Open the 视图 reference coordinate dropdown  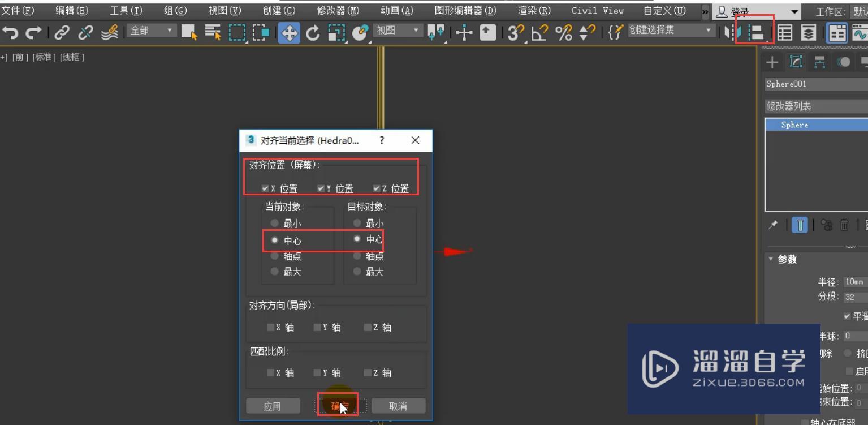(399, 30)
